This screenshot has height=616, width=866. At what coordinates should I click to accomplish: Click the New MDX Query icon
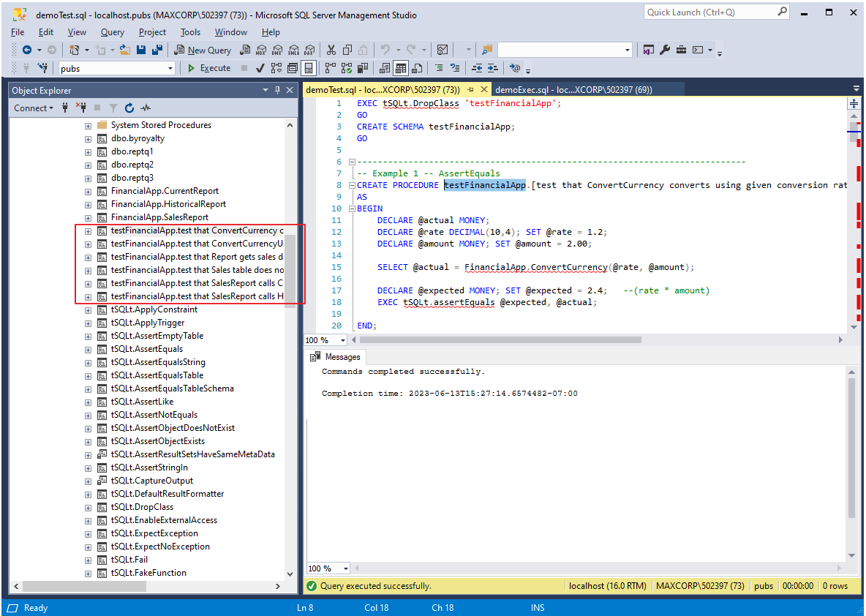(x=261, y=50)
